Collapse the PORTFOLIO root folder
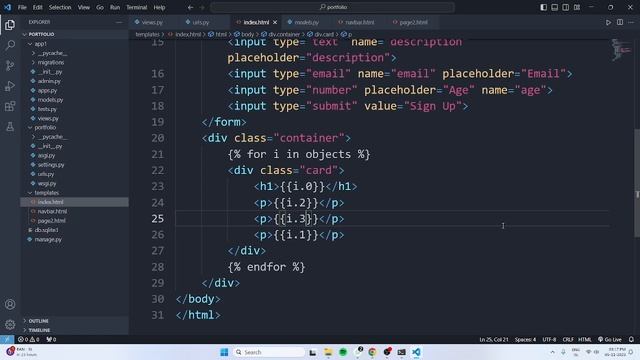The image size is (640, 360). coord(75,34)
